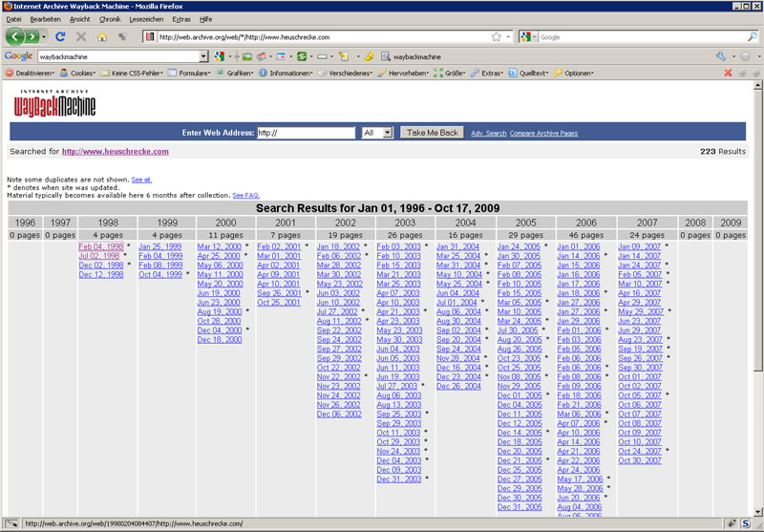Click the Skype S icon in the status bar
The width and height of the screenshot is (764, 532).
pyautogui.click(x=746, y=523)
